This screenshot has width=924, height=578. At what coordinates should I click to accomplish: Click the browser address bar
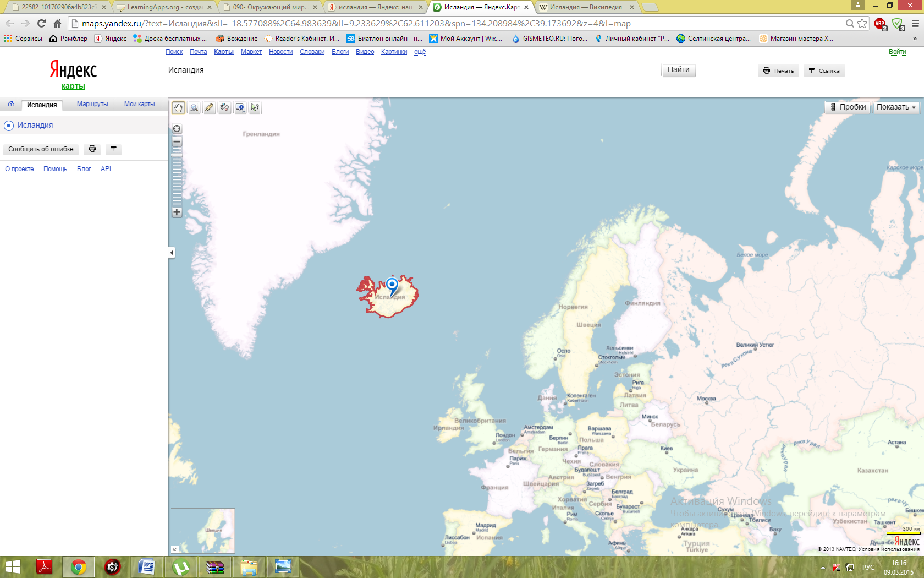457,23
